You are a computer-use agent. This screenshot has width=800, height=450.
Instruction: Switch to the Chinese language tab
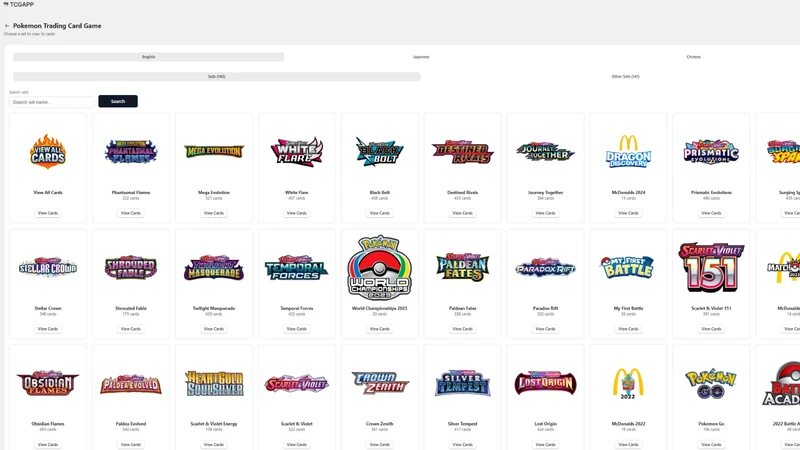click(693, 57)
